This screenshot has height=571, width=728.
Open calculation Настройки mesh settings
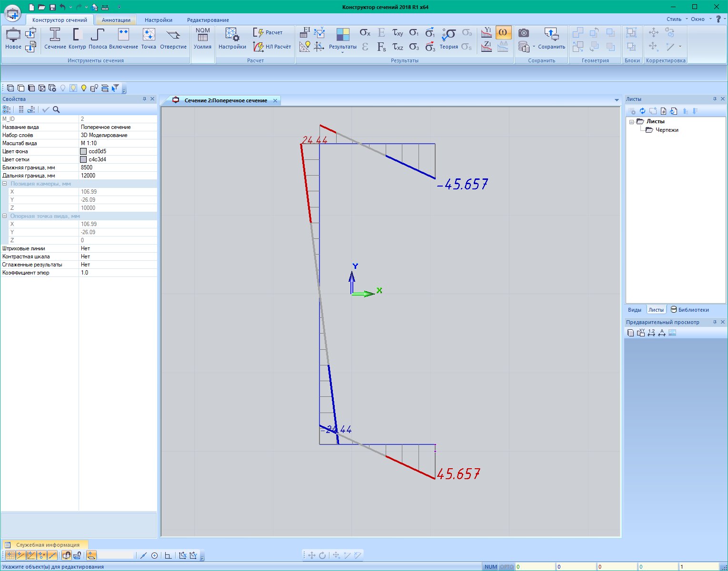pyautogui.click(x=232, y=39)
